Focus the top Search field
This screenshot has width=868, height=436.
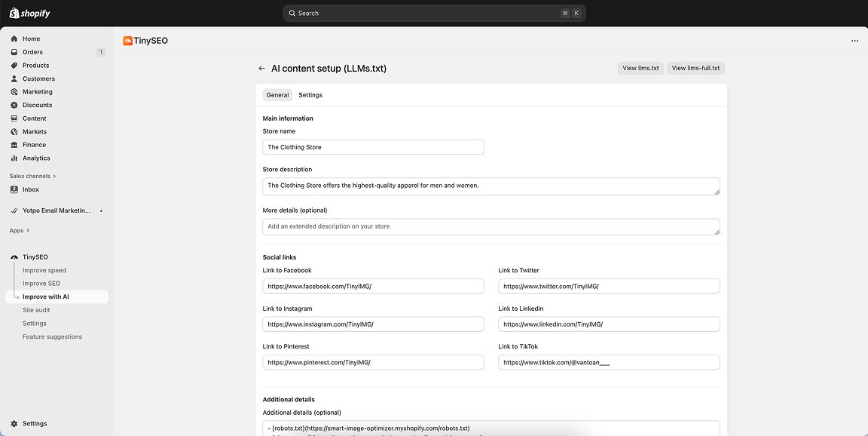coord(434,14)
